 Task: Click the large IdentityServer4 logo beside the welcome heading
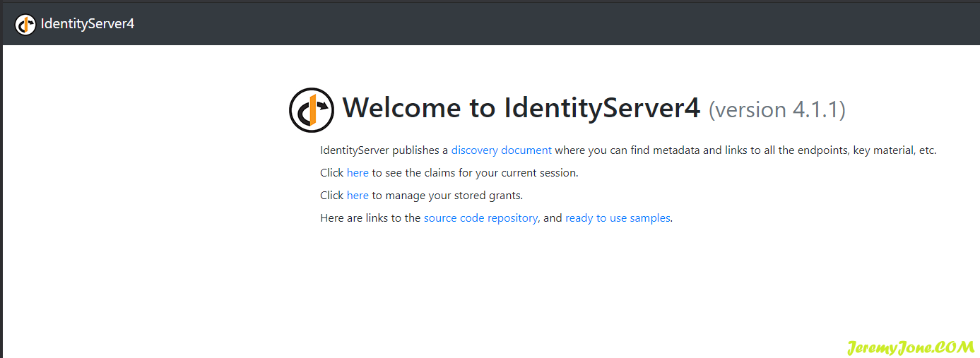click(x=312, y=110)
